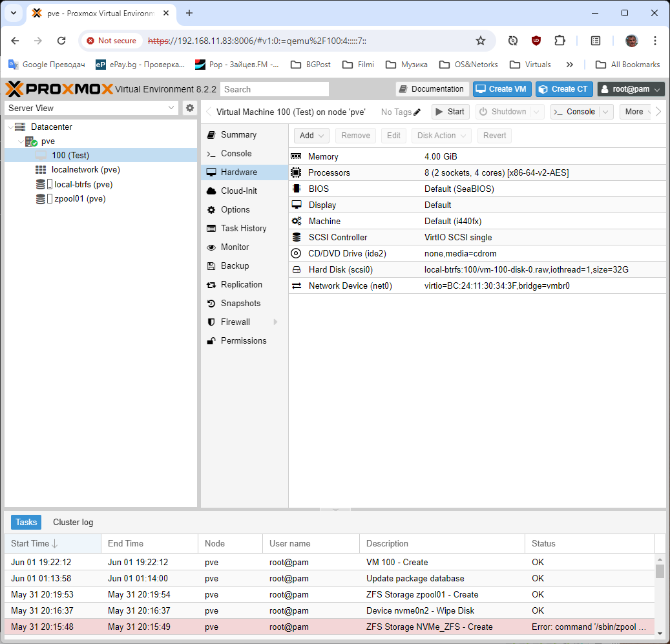Click the Create CT button
This screenshot has width=670, height=644.
[x=564, y=89]
